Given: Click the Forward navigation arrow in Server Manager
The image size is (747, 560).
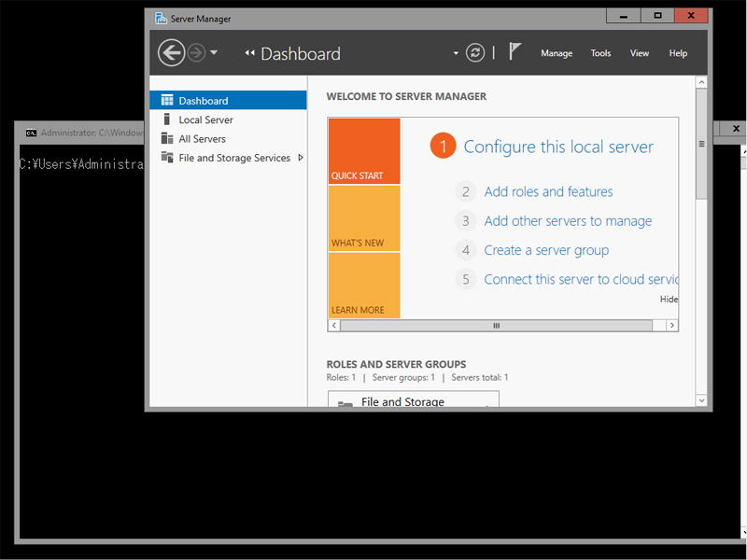Looking at the screenshot, I should coord(196,53).
